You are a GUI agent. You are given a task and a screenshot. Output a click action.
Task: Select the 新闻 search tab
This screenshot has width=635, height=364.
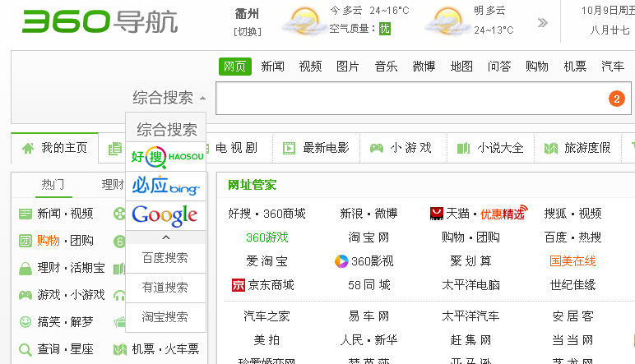coord(272,67)
